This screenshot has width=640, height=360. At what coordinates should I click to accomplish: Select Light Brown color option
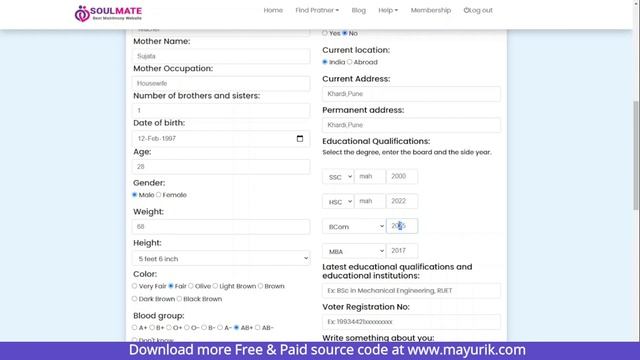(215, 286)
